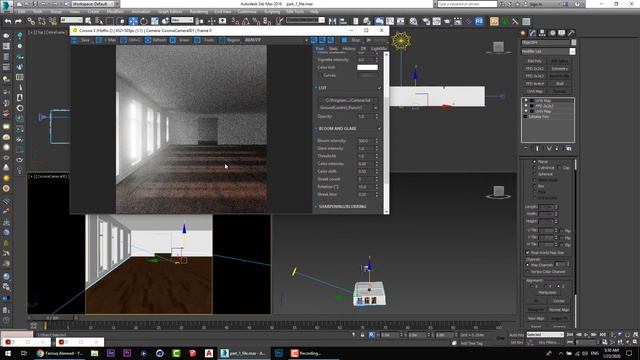The image size is (640, 360).
Task: Click Region in Corona frame buffer toolbar
Action: (x=229, y=40)
